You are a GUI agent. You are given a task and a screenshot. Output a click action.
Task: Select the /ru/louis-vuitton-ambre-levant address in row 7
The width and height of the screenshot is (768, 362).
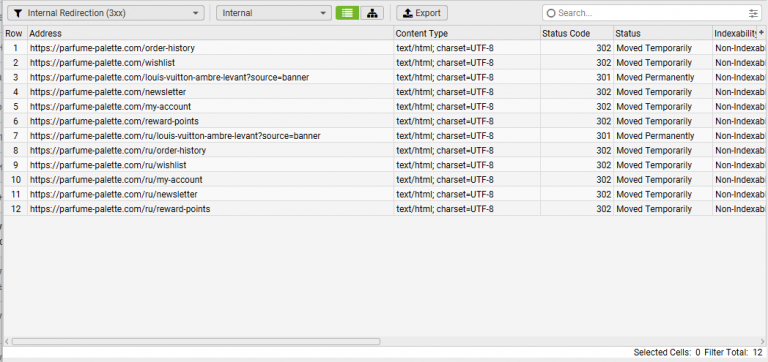point(175,136)
